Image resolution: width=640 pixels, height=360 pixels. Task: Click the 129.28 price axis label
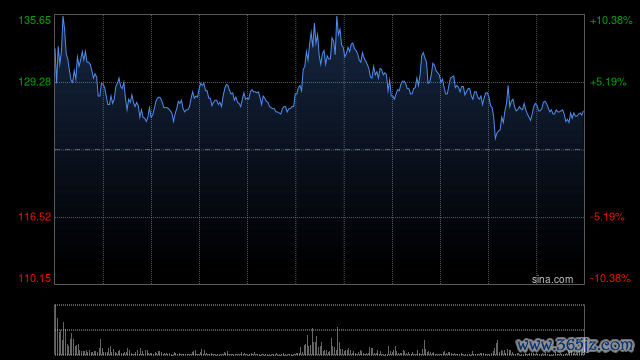click(35, 82)
